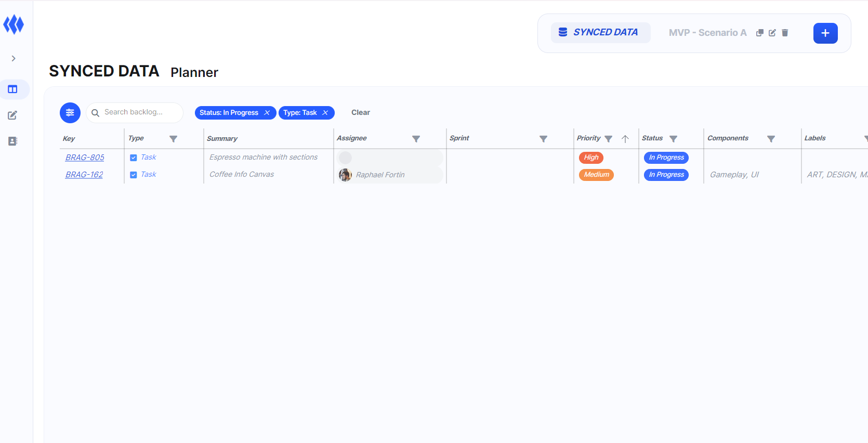This screenshot has height=443, width=868.
Task: Open the contacts sidebar icon
Action: pos(13,141)
